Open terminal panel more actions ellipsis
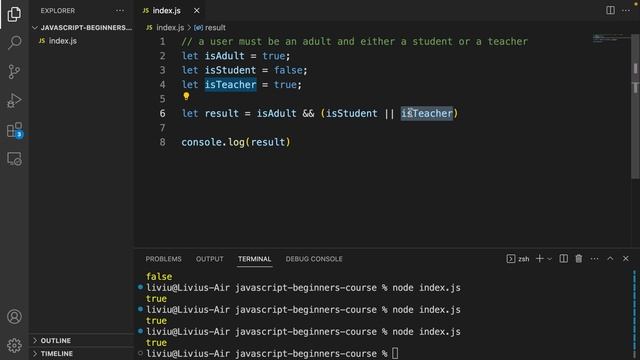 point(594,259)
